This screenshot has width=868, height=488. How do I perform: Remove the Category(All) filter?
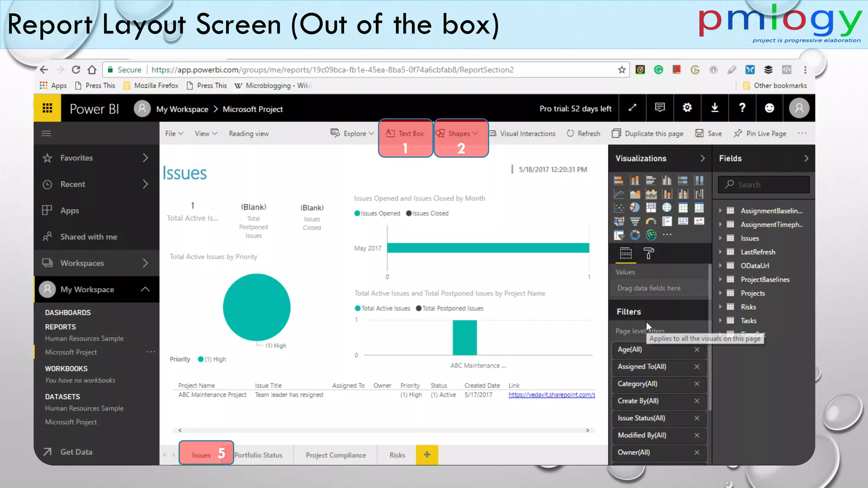tap(697, 384)
